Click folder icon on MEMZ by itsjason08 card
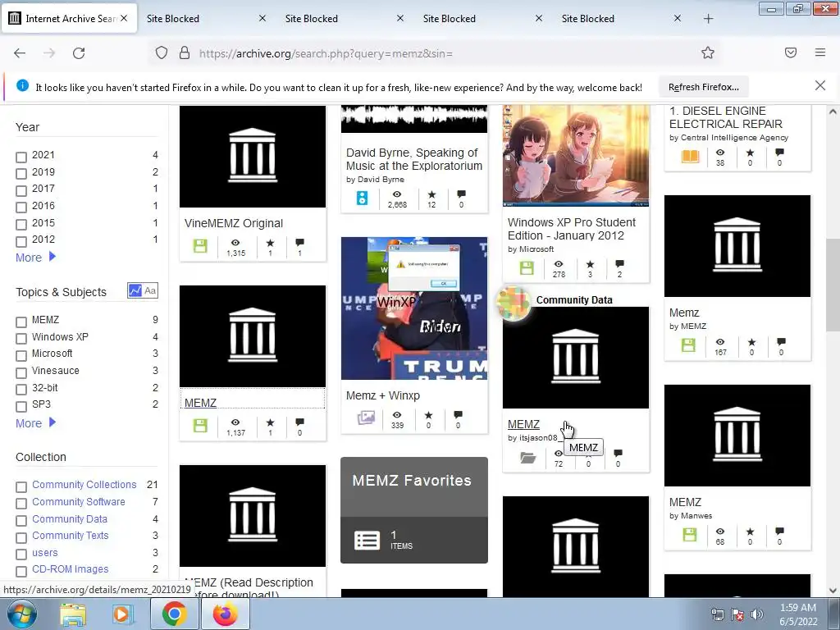Image resolution: width=840 pixels, height=630 pixels. coord(527,458)
